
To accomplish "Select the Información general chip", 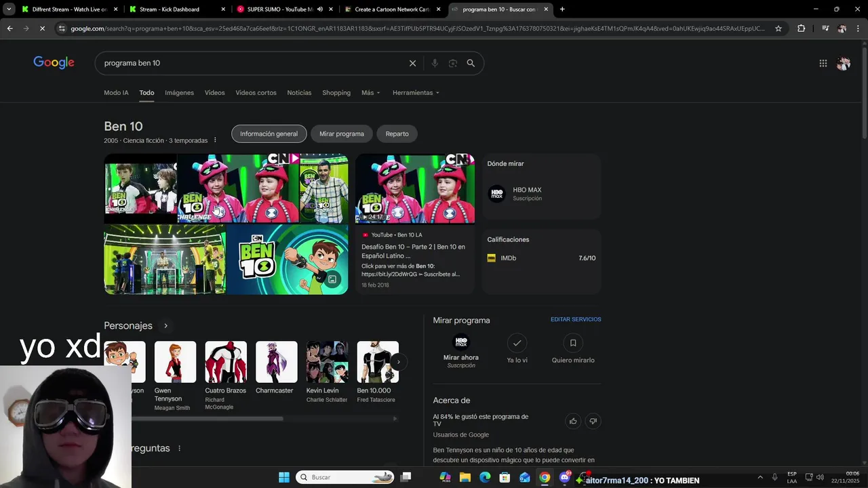I will click(x=269, y=134).
